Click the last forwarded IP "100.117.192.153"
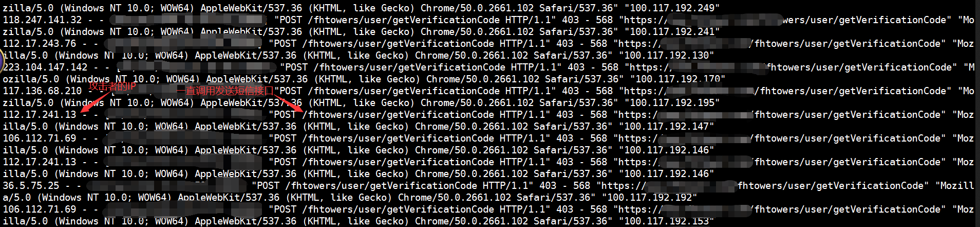 [666, 221]
